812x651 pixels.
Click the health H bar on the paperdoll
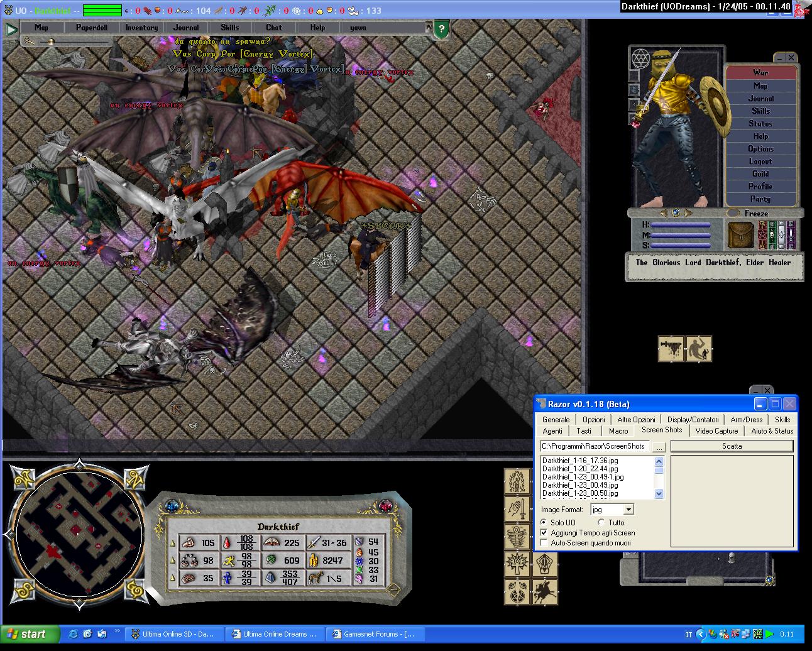(x=681, y=225)
